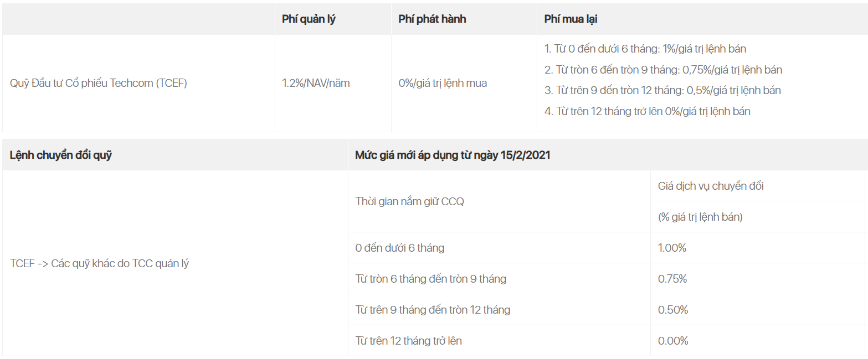Click the 'Lệnh chuyển đổi quỹ' header
Viewport: 868px width, 359px height.
61,155
